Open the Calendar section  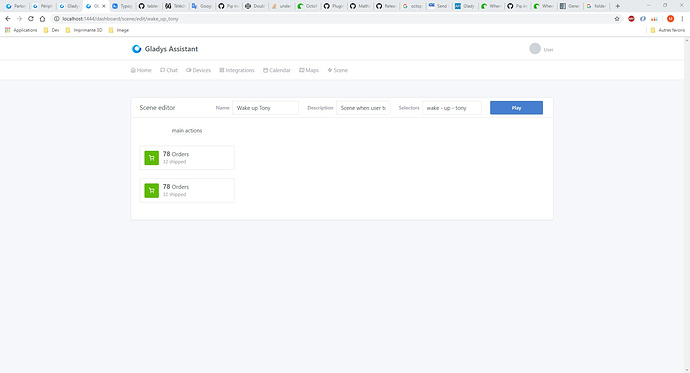(277, 70)
